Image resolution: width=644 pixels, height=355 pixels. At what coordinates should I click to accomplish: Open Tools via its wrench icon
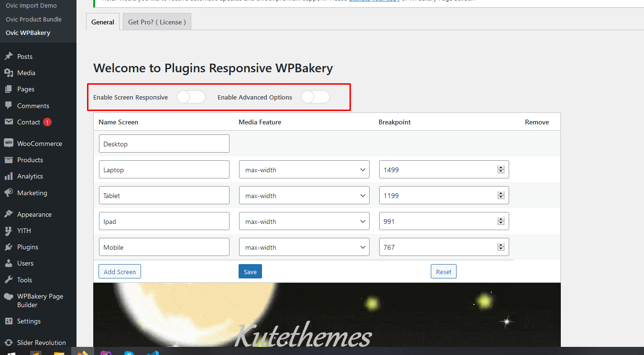9,280
